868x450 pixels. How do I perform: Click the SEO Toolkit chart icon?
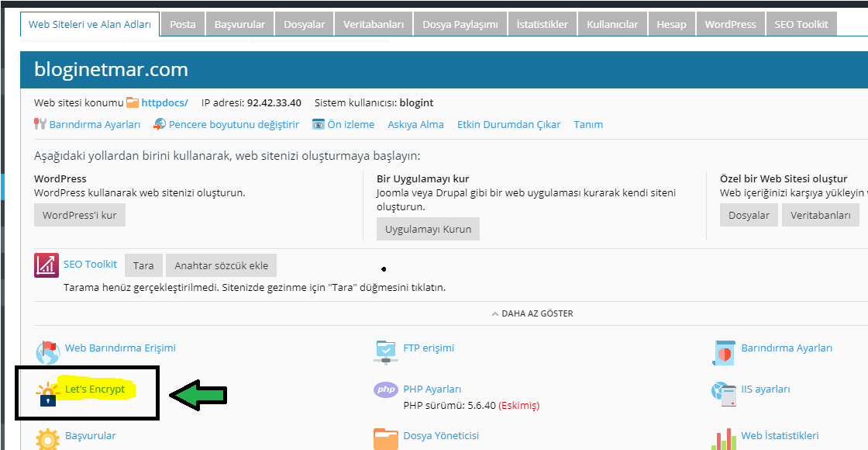point(46,265)
